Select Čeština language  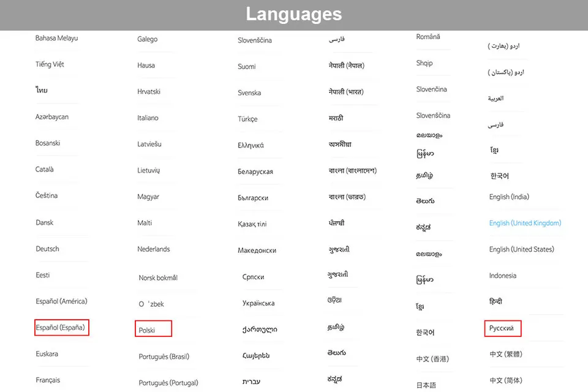click(47, 195)
